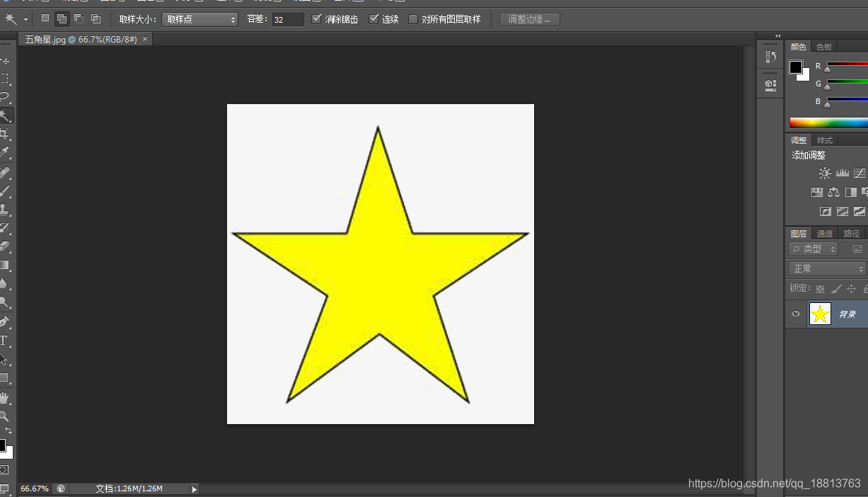
Task: Select the Lasso tool
Action: pos(5,97)
